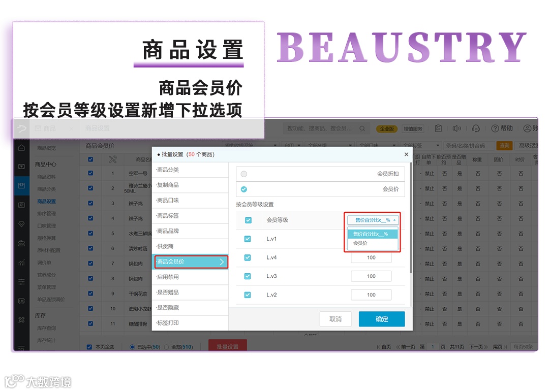Open 启用禁用 in batch settings menu

tap(190, 277)
